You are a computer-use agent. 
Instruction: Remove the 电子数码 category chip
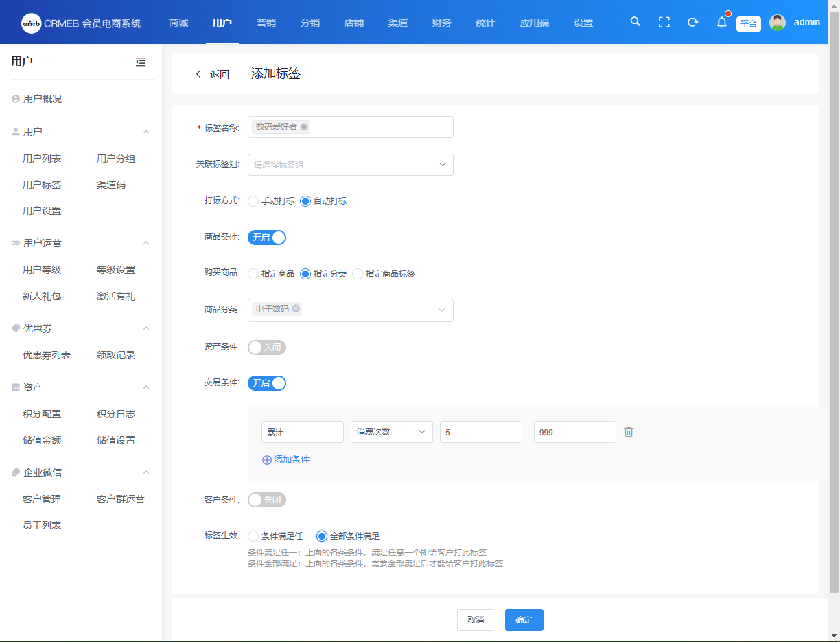click(296, 309)
